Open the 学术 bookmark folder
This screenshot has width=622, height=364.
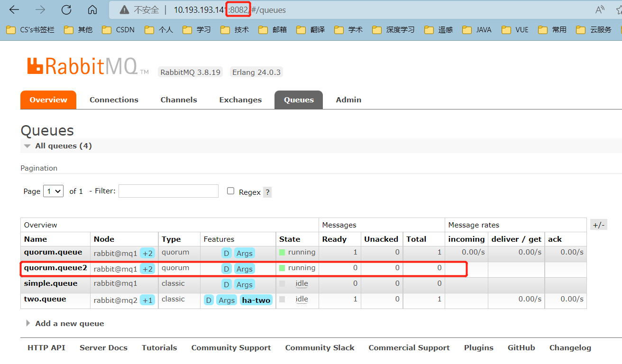click(x=348, y=30)
